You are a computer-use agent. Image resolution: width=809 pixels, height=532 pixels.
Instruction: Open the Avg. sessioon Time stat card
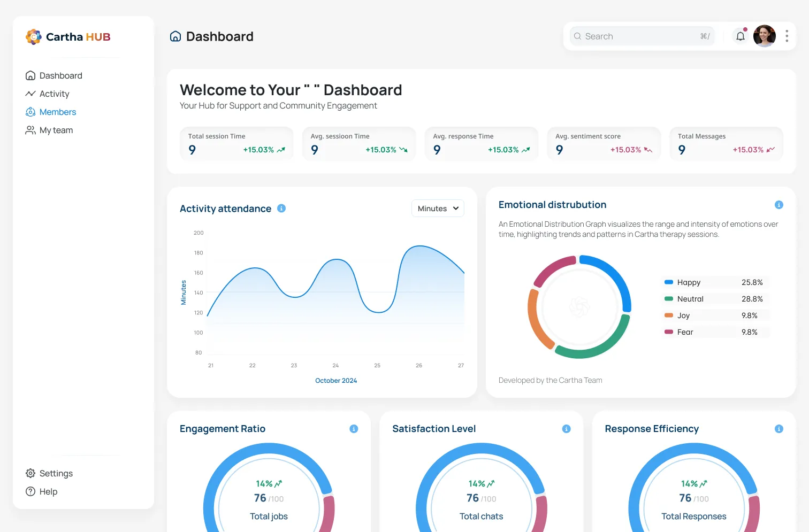pyautogui.click(x=359, y=144)
